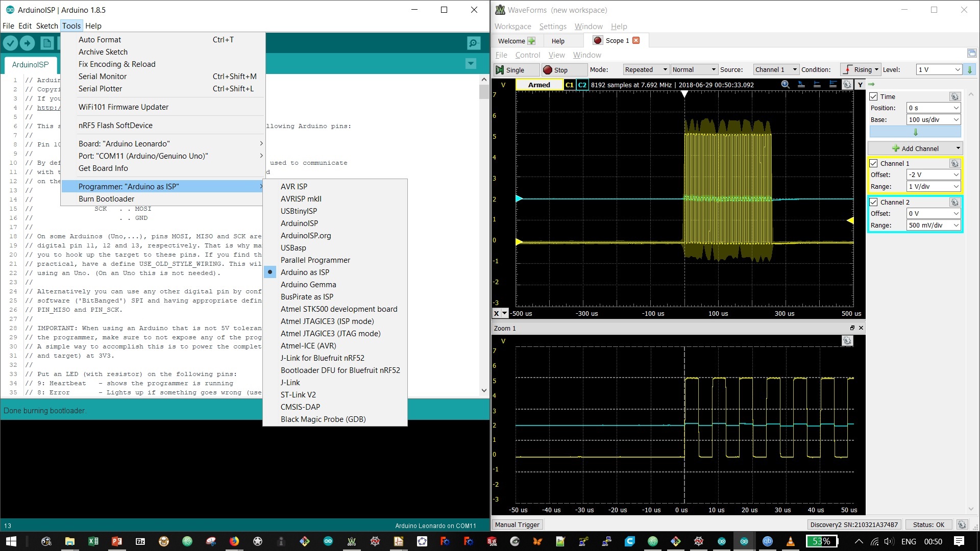Viewport: 980px width, 551px height.
Task: Open the Settings menu in WaveForms
Action: click(x=553, y=26)
